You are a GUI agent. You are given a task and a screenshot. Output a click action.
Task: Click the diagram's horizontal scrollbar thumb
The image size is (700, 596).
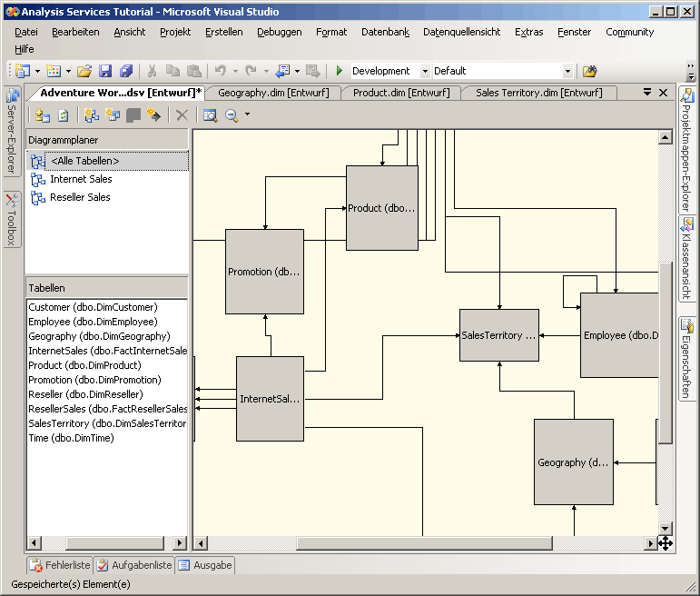[x=423, y=543]
